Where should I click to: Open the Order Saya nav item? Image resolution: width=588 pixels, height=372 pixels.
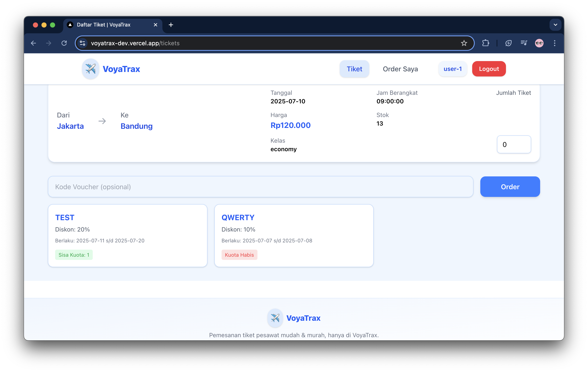coord(400,69)
